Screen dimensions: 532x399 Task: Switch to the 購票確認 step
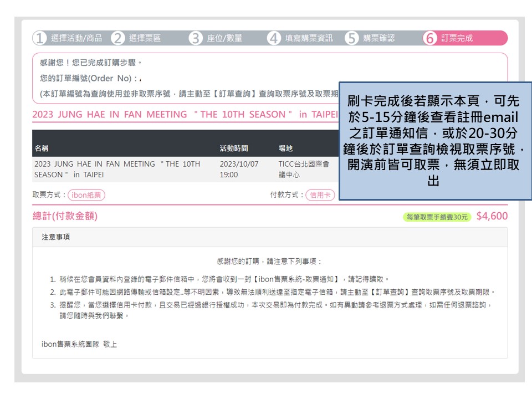pos(379,38)
